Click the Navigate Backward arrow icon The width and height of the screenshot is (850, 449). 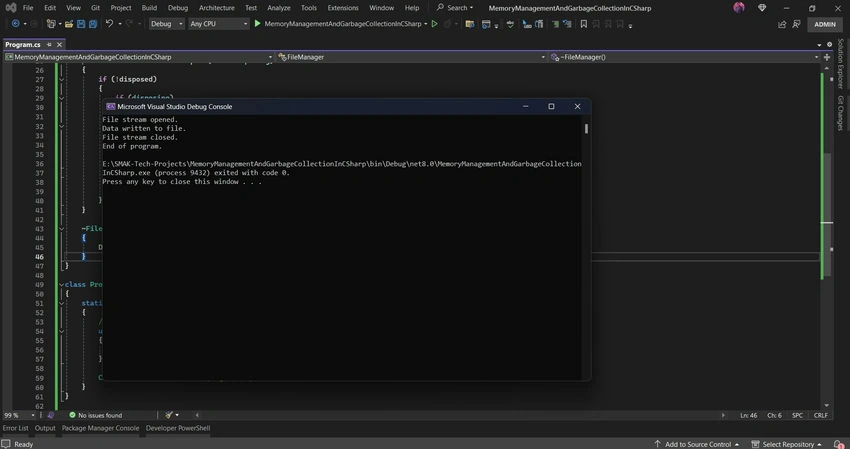coord(15,24)
